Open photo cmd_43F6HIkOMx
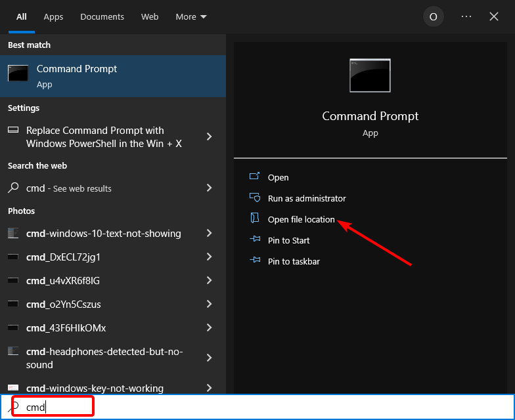The width and height of the screenshot is (515, 420). pos(113,328)
